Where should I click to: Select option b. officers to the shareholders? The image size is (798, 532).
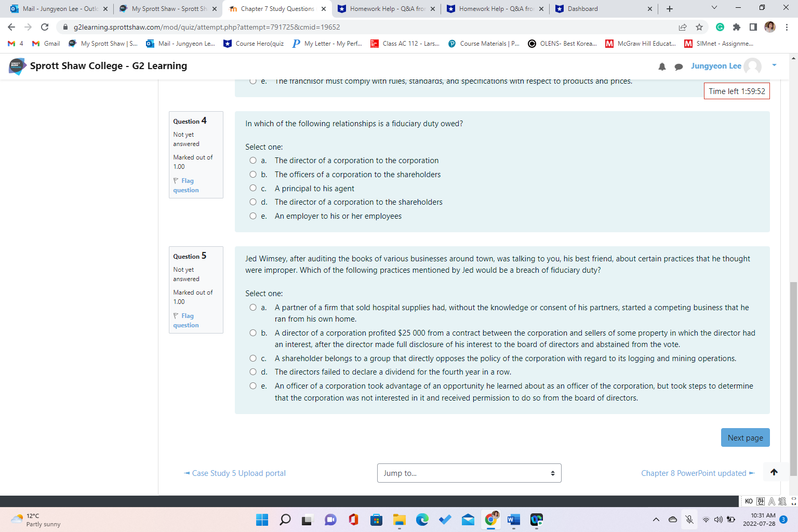(x=253, y=175)
